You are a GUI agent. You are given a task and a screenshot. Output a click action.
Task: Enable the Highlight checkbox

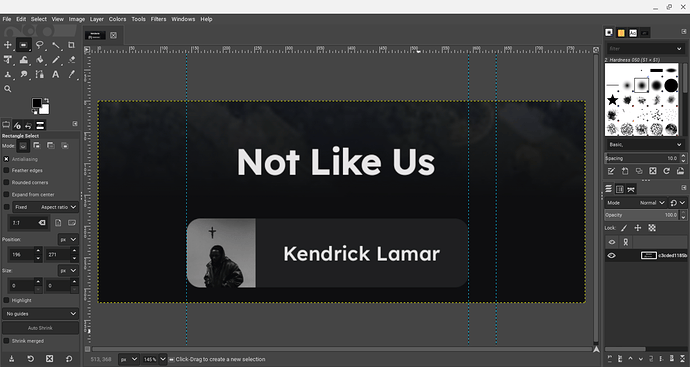pos(6,300)
